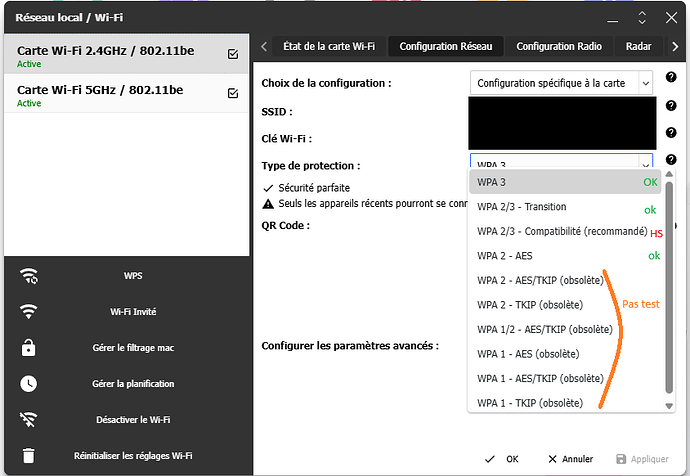Screen dimensions: 690x476
Task: Open help icon for Choix de la configuration
Action: tap(671, 77)
